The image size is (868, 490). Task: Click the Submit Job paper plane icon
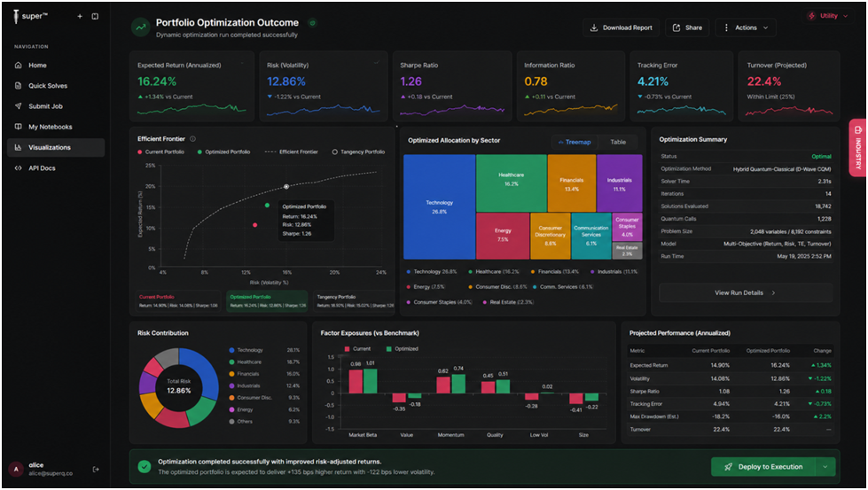click(x=19, y=106)
